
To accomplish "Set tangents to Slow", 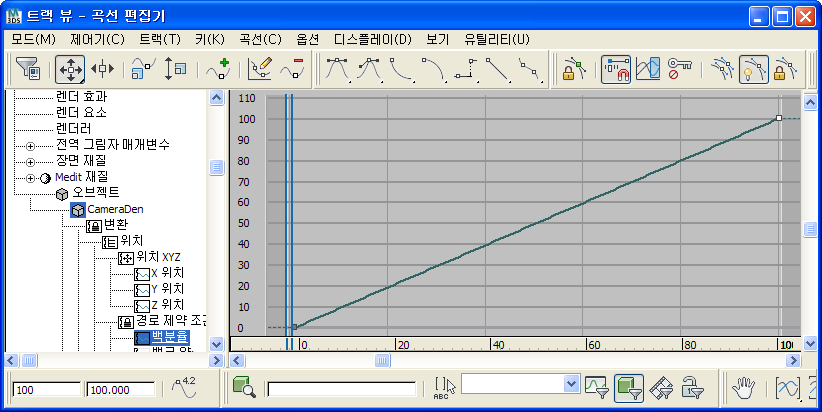I will click(434, 69).
